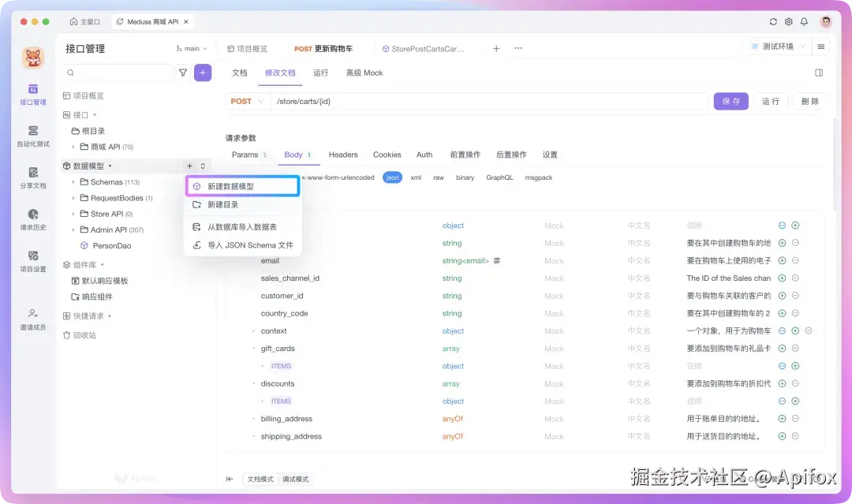Viewport: 852px width, 504px height.
Task: Click inside the sidebar search field
Action: (118, 72)
